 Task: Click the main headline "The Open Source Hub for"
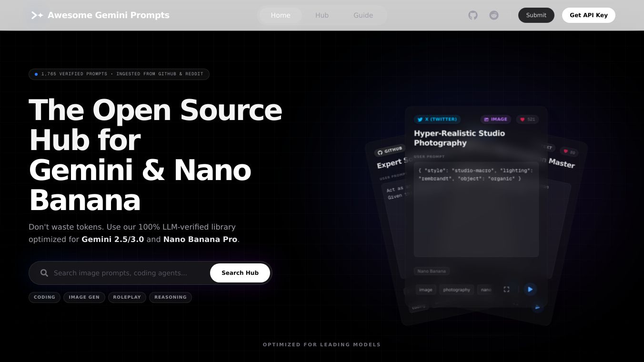[155, 125]
